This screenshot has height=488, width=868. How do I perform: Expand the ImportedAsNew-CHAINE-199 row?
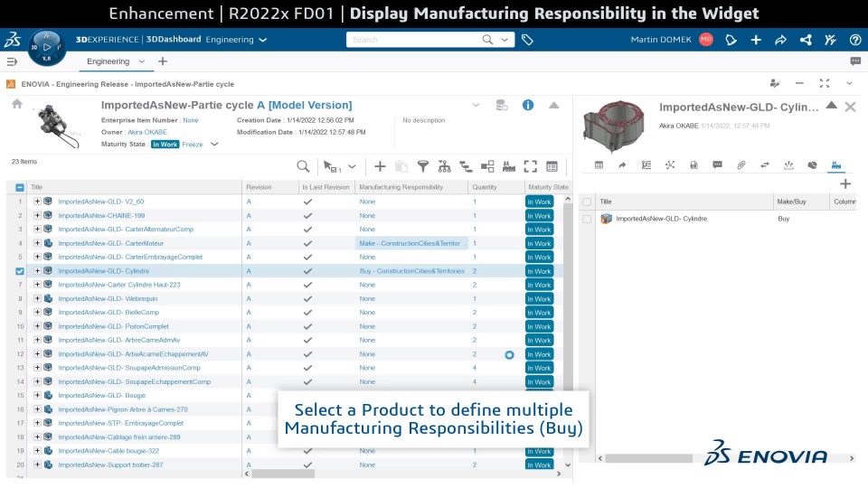tap(37, 215)
